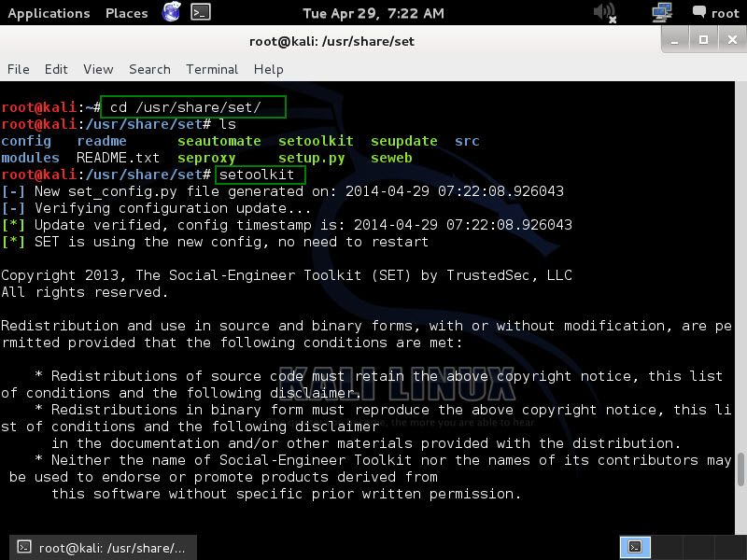
Task: Open the root user menu
Action: click(725, 13)
